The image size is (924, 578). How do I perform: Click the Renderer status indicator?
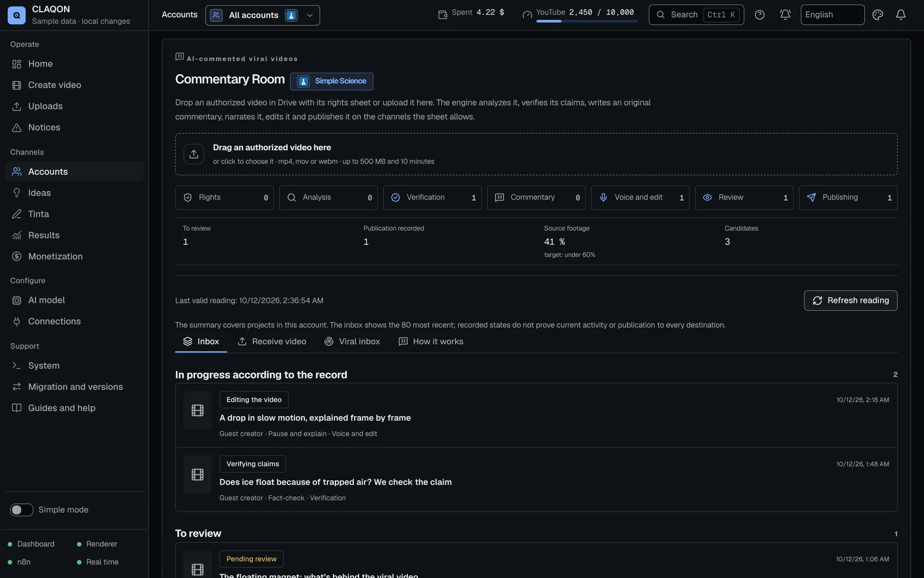[97, 544]
